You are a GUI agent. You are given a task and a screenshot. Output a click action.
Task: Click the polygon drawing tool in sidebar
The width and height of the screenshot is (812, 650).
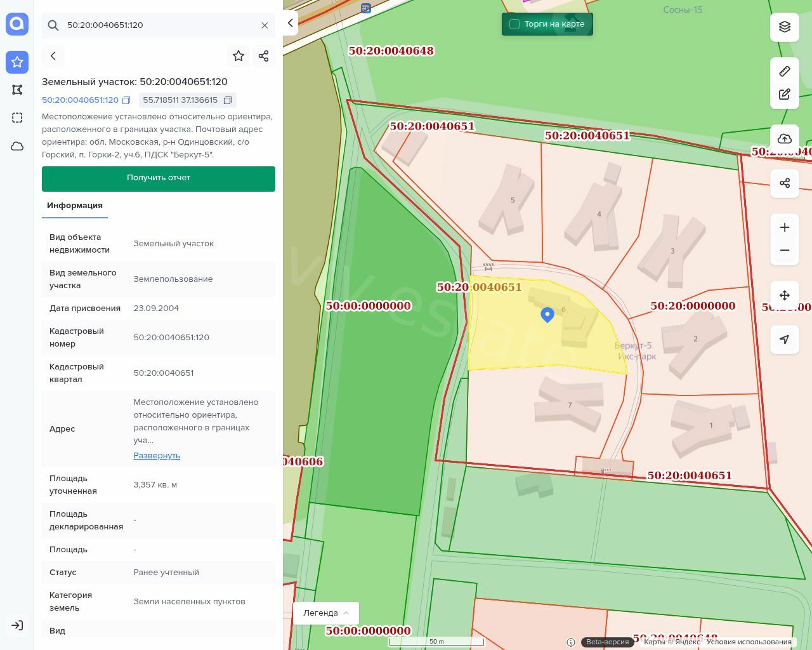pos(17,90)
